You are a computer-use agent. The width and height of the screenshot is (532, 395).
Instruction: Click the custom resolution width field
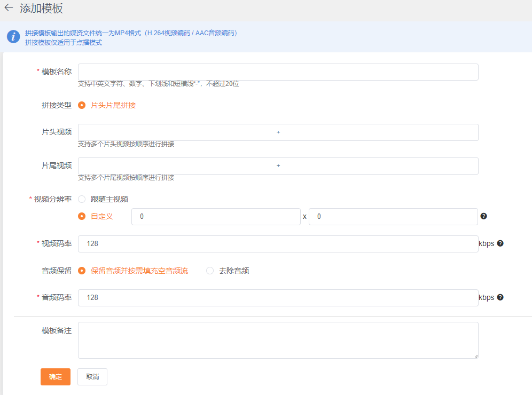click(x=216, y=217)
